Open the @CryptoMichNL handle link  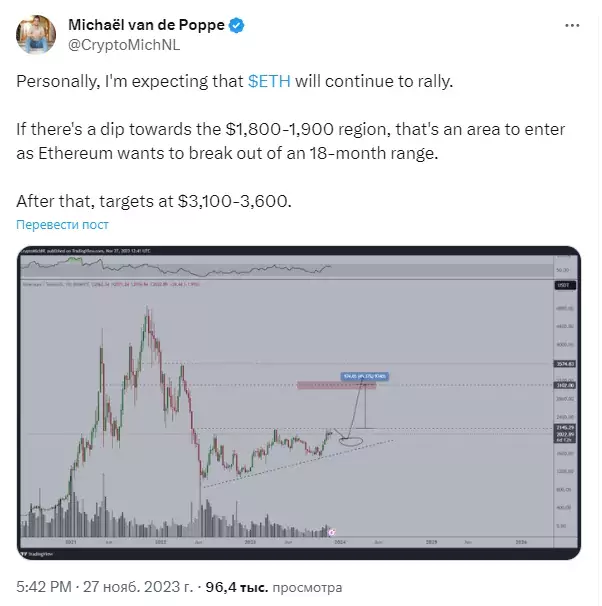[124, 45]
